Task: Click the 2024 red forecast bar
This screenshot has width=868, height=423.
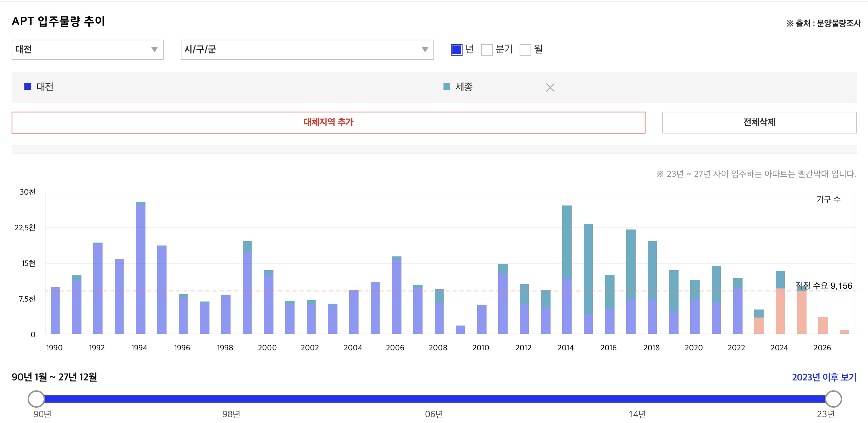Action: 780,311
